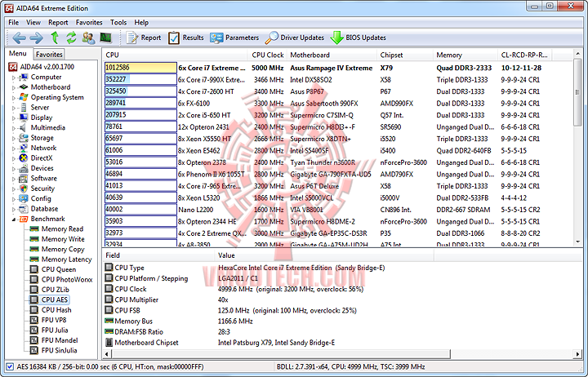Select the Config icon in tree

(24, 198)
